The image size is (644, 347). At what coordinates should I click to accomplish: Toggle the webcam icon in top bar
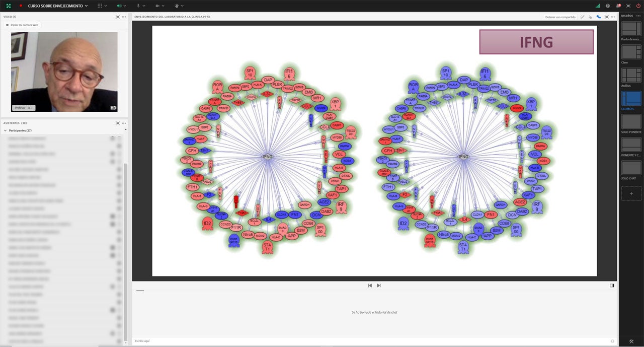tap(157, 6)
